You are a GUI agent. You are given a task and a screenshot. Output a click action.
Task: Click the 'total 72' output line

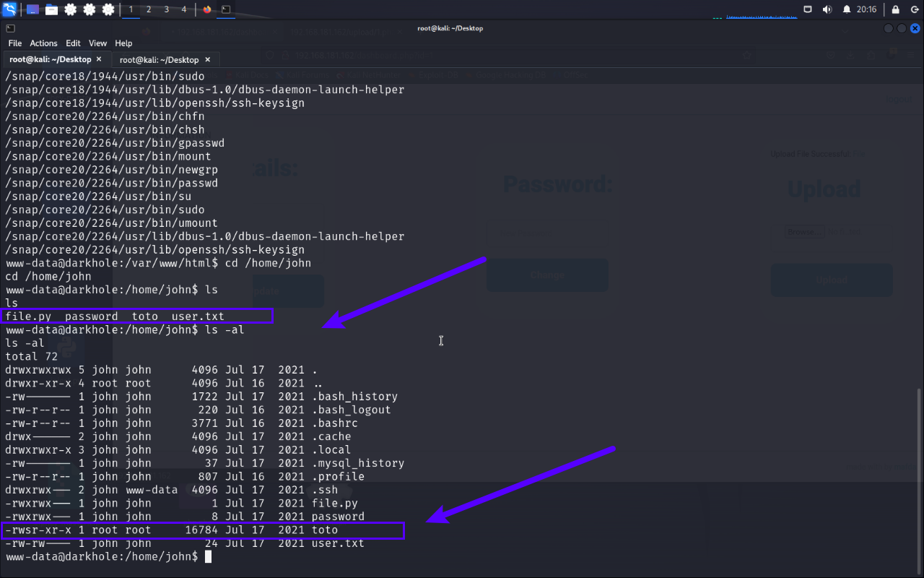coord(31,356)
